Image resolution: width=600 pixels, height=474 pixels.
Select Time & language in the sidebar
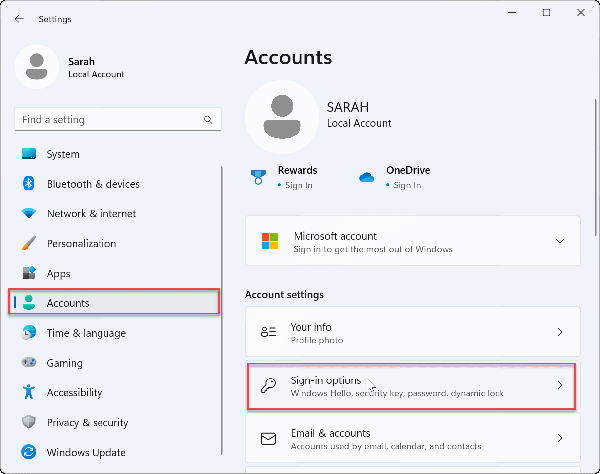(86, 333)
